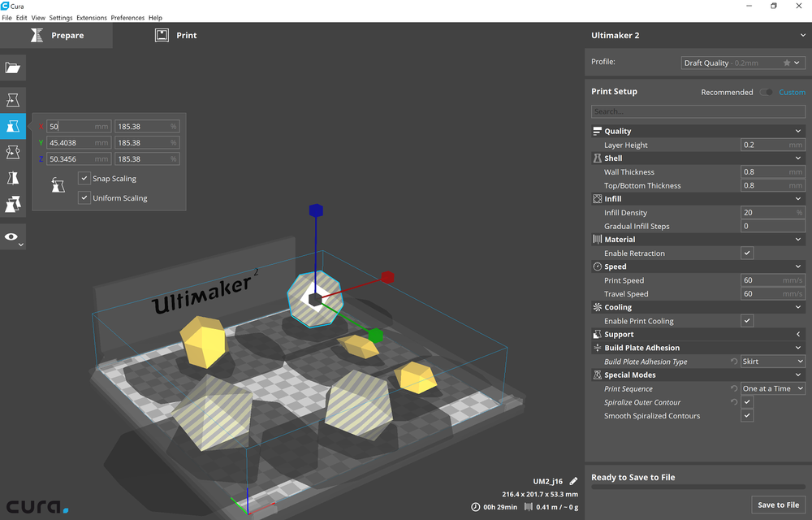The height and width of the screenshot is (520, 812).
Task: Click the profile star icon
Action: coord(787,63)
